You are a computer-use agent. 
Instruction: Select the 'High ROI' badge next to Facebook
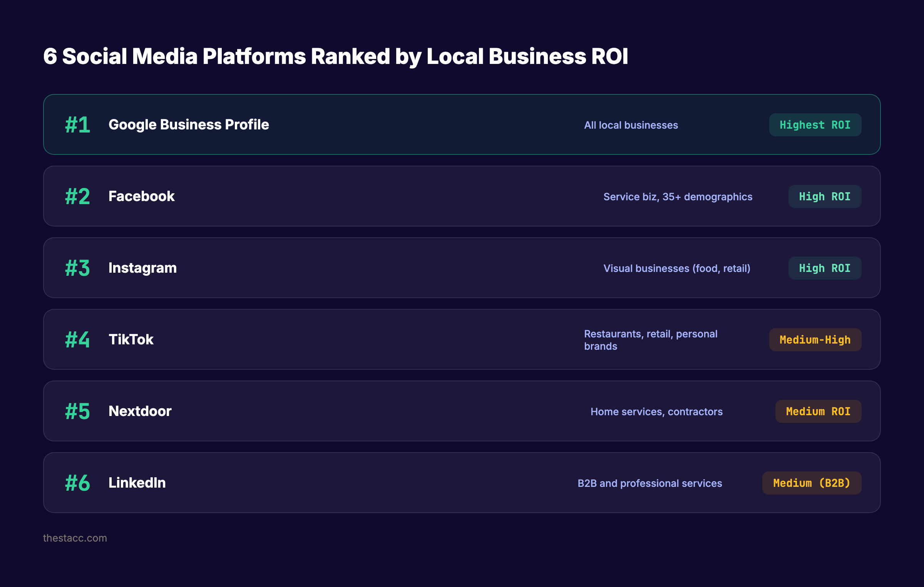825,196
